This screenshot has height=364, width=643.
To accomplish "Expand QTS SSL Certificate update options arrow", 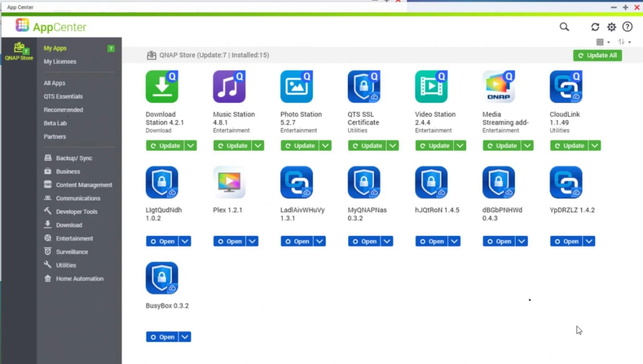I will tap(393, 145).
